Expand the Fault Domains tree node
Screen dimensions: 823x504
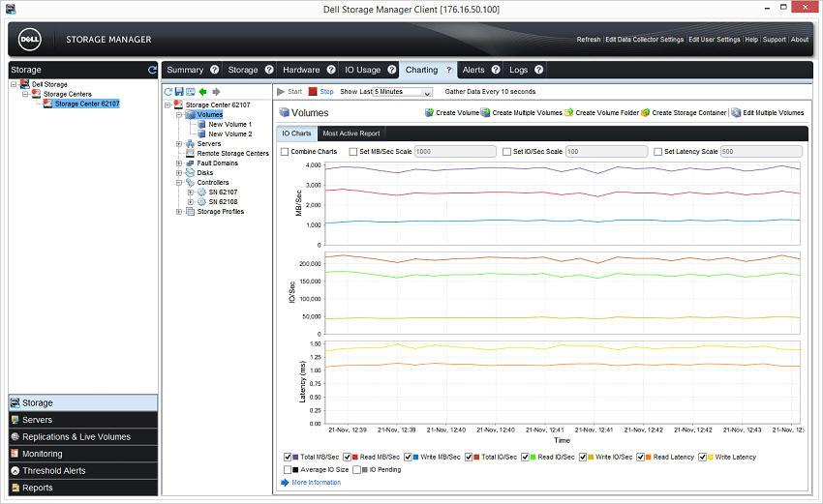[x=179, y=163]
